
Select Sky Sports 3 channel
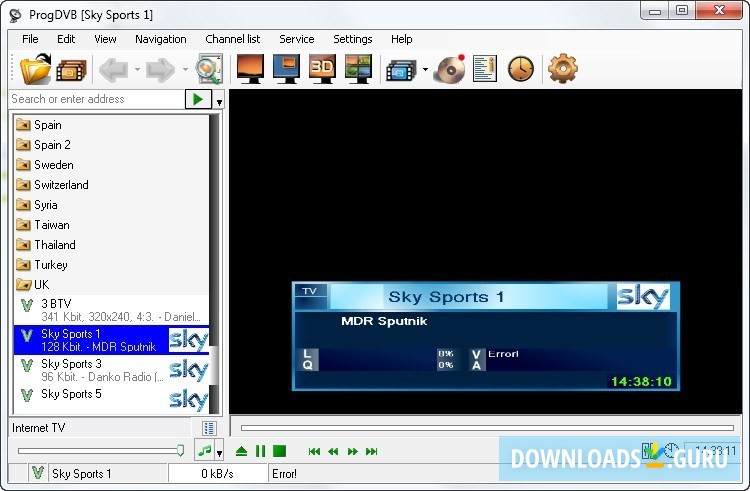[x=72, y=364]
